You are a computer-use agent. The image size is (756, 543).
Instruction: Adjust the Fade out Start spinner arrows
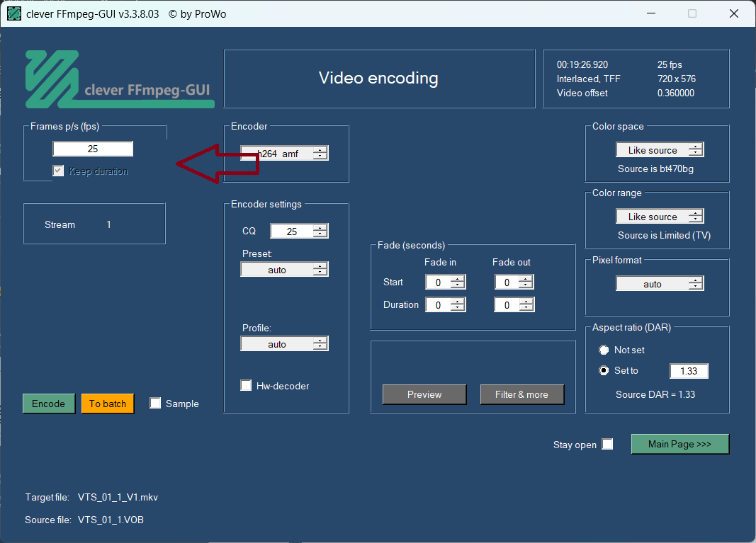tap(526, 282)
